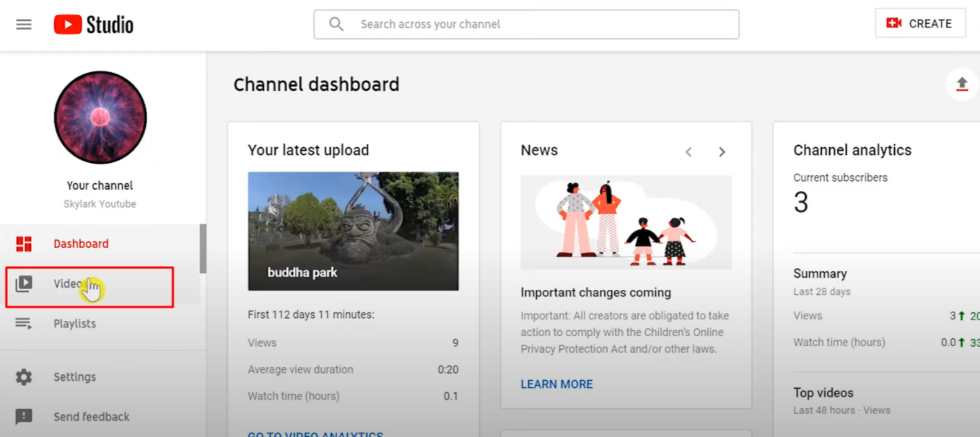
Task: Open the GO TO VIDEO ANALYTICS link
Action: coord(315,433)
